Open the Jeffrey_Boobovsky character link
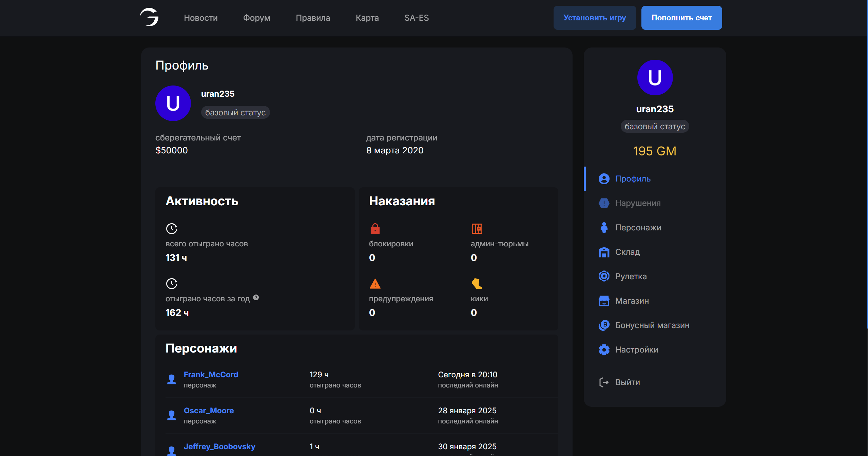This screenshot has width=868, height=456. (x=219, y=446)
